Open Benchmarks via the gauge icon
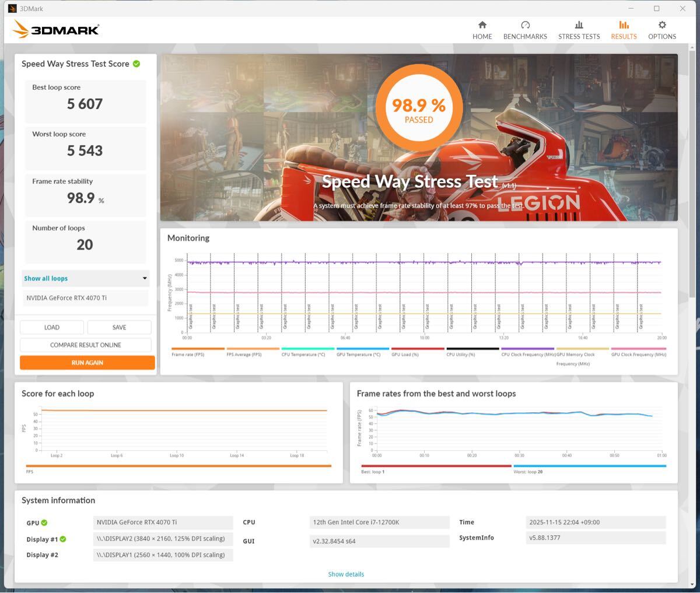This screenshot has height=593, width=700. pos(525,25)
